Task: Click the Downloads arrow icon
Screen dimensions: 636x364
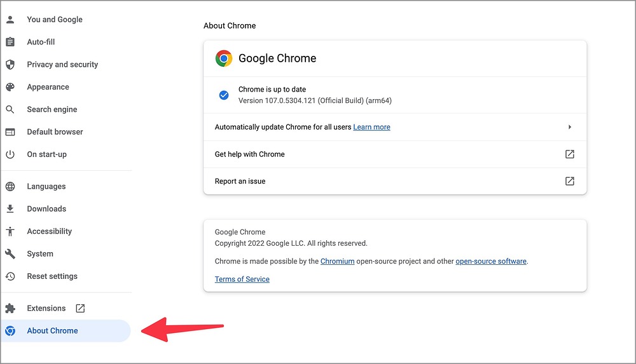Action: tap(10, 209)
